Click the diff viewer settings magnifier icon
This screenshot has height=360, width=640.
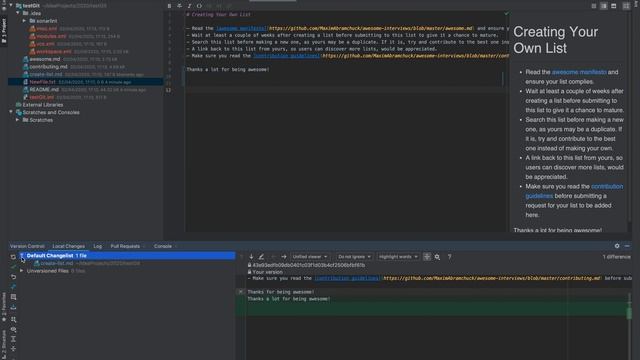[437, 257]
